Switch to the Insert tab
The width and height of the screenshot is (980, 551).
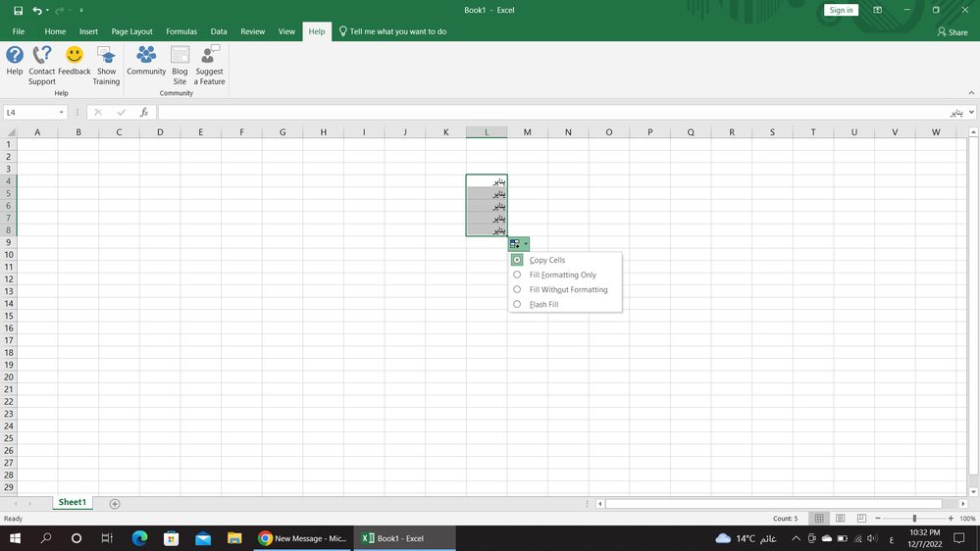[88, 31]
